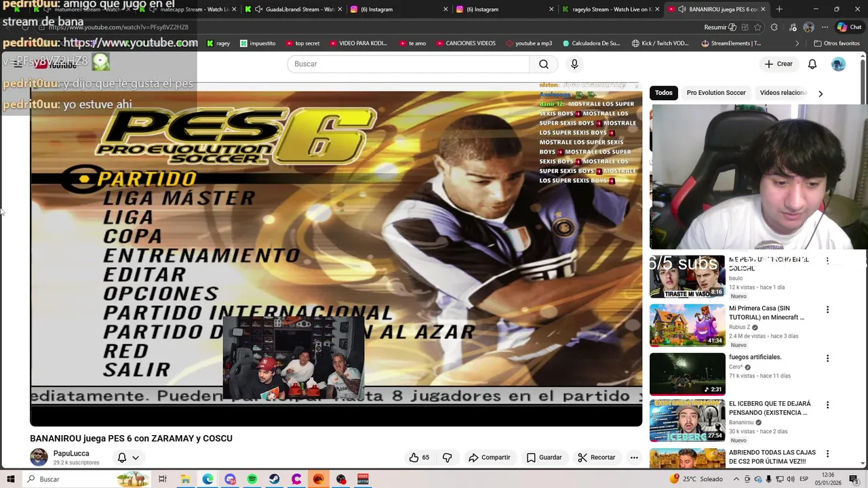Open Spotify from the taskbar

[x=252, y=479]
